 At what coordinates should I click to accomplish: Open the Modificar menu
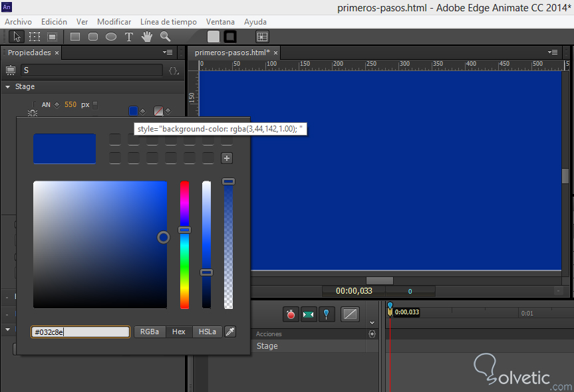(114, 22)
